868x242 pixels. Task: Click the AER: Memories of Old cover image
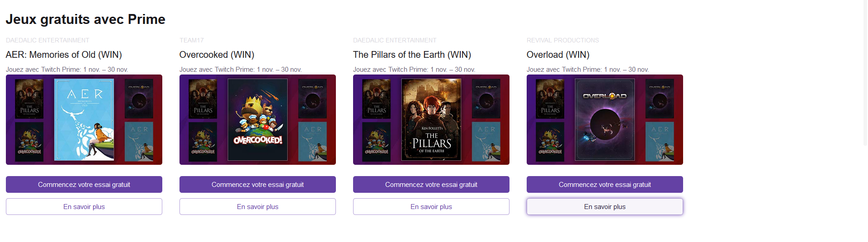point(84,120)
